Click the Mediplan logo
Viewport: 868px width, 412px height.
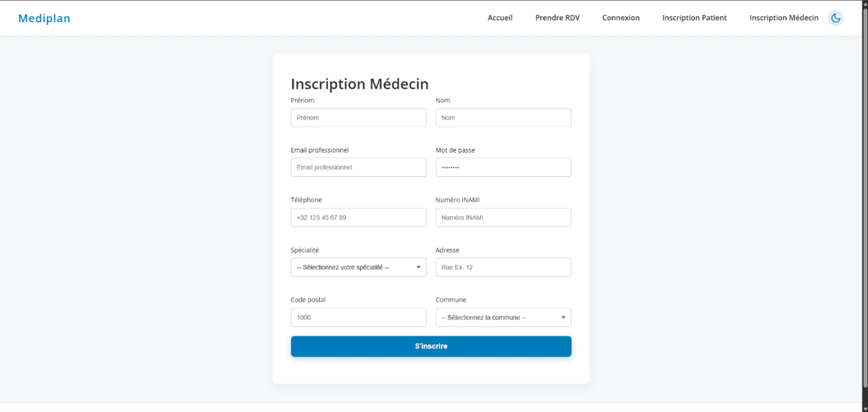coord(44,18)
